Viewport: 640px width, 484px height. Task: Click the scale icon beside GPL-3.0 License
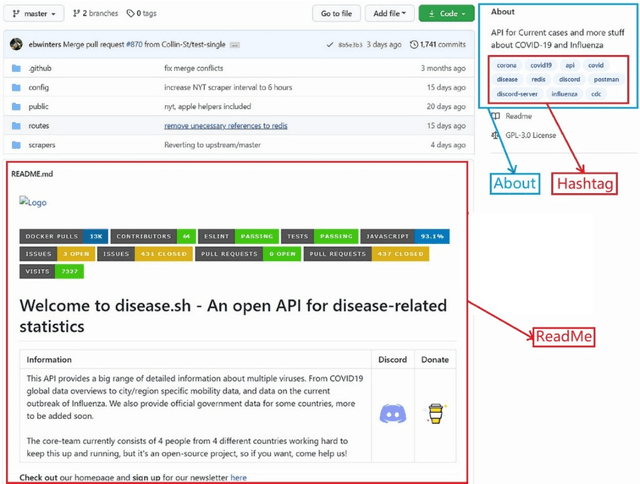[x=495, y=135]
